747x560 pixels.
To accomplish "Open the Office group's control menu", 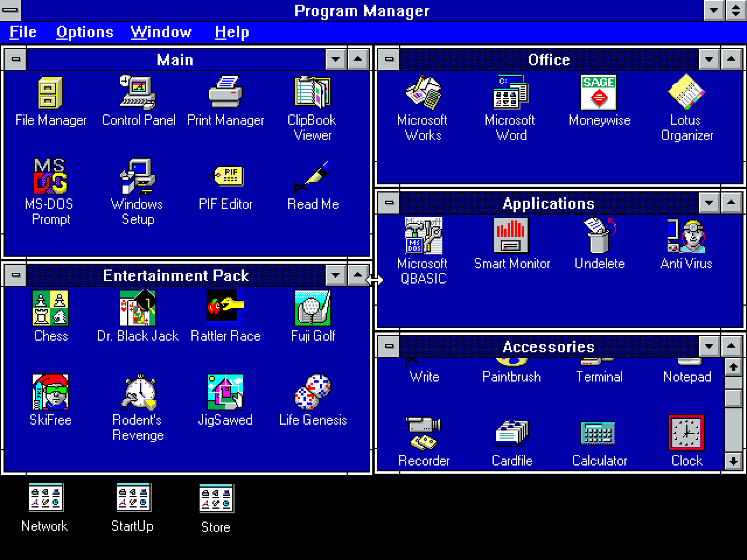I will [390, 59].
